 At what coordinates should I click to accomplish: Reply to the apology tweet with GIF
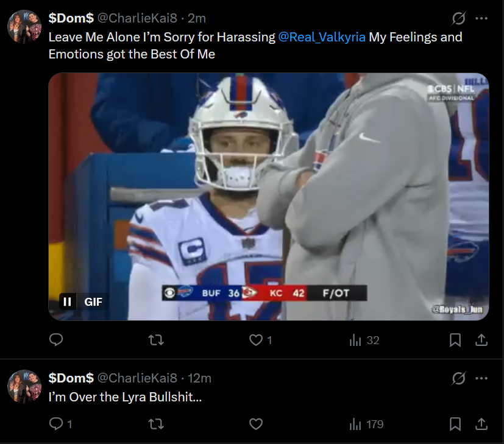coord(56,340)
